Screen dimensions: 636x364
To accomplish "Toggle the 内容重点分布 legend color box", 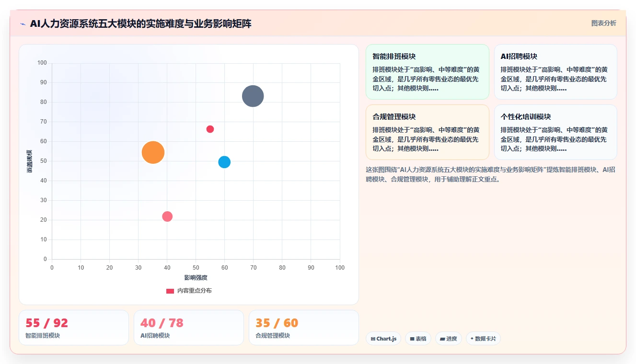I will tap(170, 291).
